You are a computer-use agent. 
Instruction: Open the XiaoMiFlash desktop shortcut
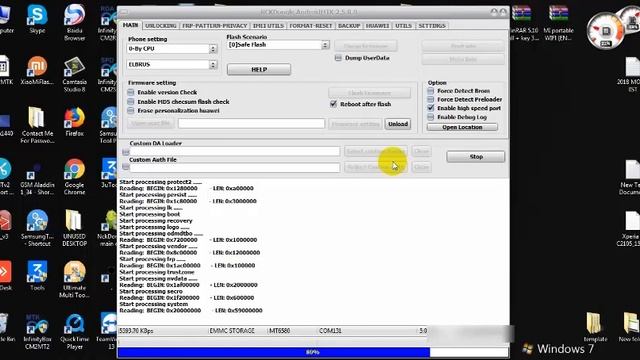pos(37,70)
